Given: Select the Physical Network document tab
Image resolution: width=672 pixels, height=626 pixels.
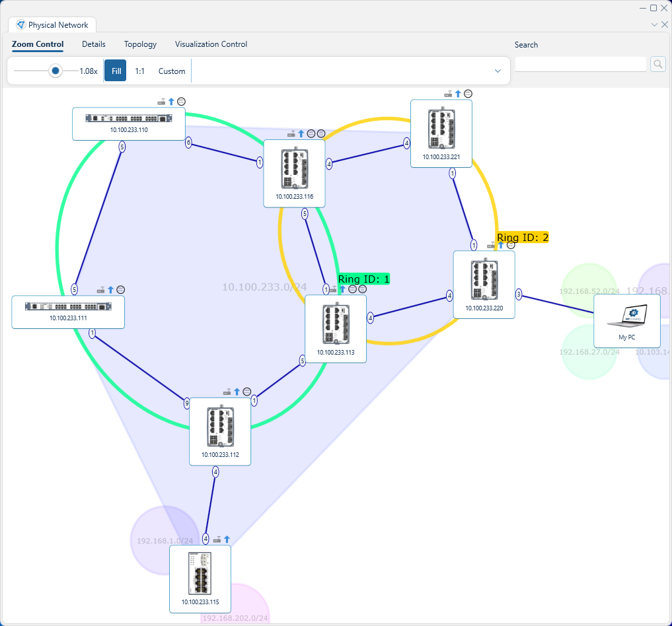Looking at the screenshot, I should pyautogui.click(x=52, y=25).
